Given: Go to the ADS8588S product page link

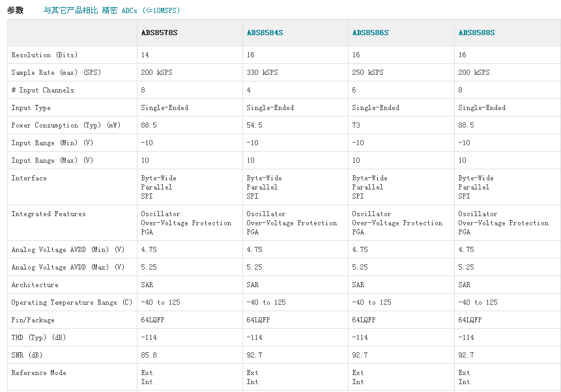Looking at the screenshot, I should point(476,33).
